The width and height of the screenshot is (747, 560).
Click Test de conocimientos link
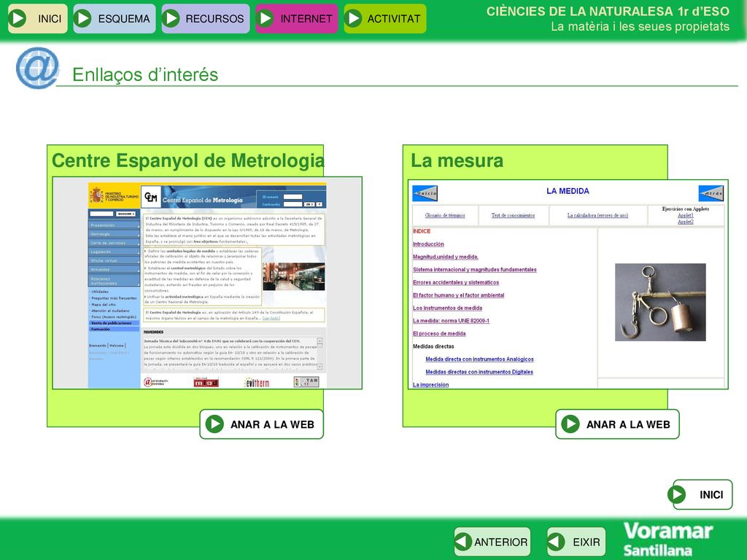pyautogui.click(x=513, y=216)
